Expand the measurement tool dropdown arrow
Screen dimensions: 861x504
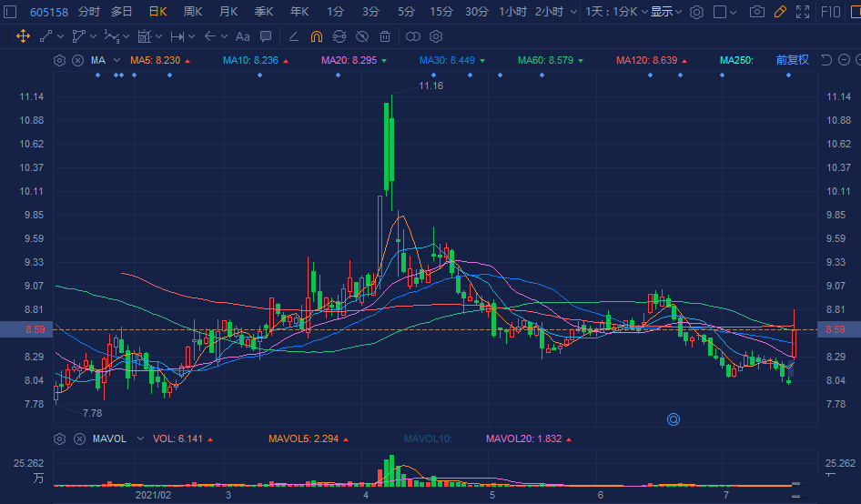(x=158, y=36)
